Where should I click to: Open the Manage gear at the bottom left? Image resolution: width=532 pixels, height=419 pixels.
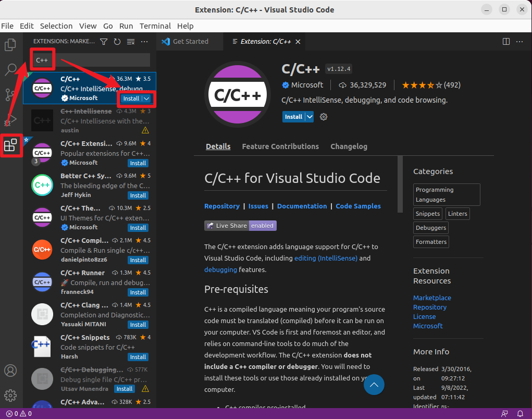coord(10,395)
